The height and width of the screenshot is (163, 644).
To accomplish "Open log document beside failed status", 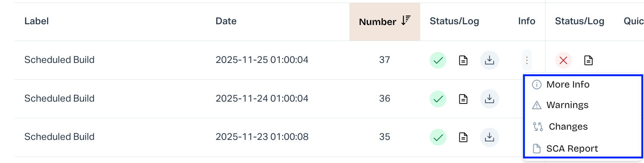I will 588,60.
